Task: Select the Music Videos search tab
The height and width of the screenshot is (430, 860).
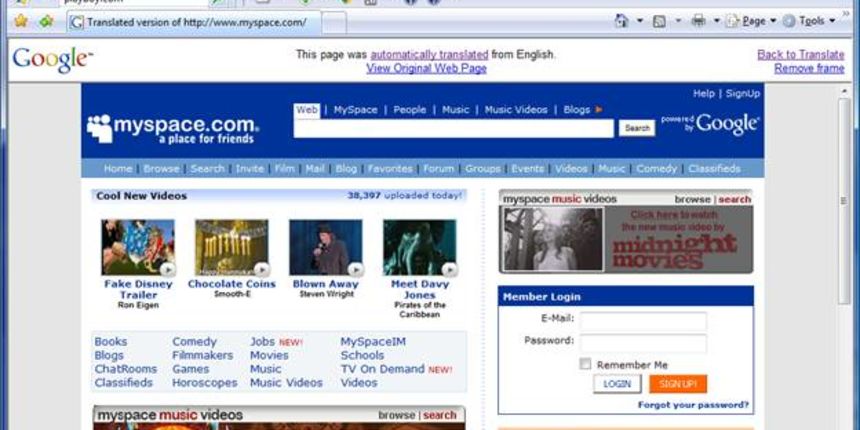Action: click(516, 110)
